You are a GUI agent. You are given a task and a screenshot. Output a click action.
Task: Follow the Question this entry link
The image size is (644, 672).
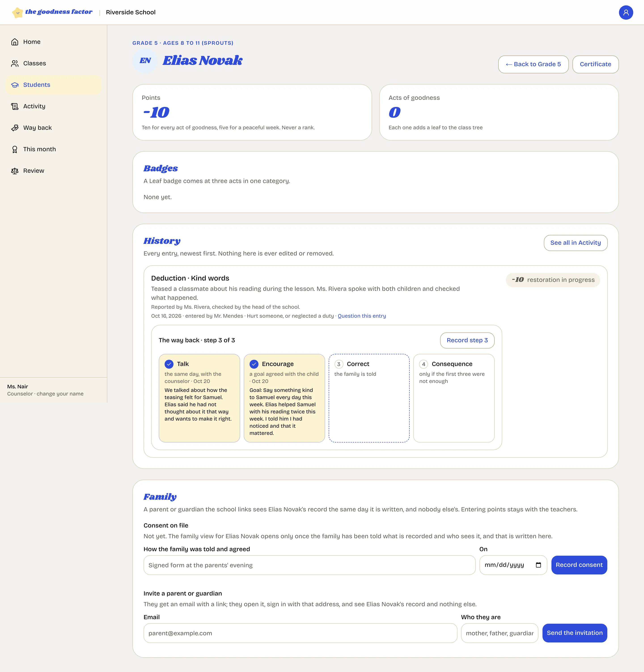pyautogui.click(x=362, y=316)
